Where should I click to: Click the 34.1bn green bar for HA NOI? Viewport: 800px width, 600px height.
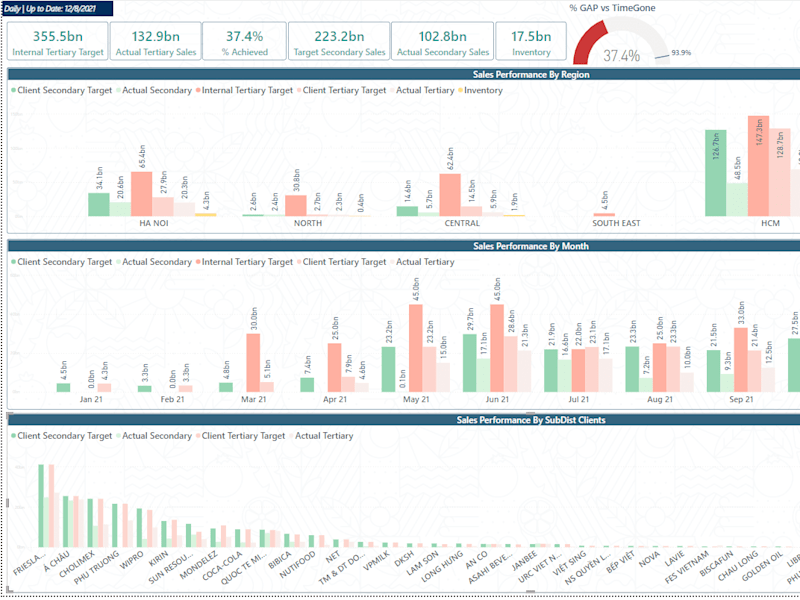coord(98,205)
